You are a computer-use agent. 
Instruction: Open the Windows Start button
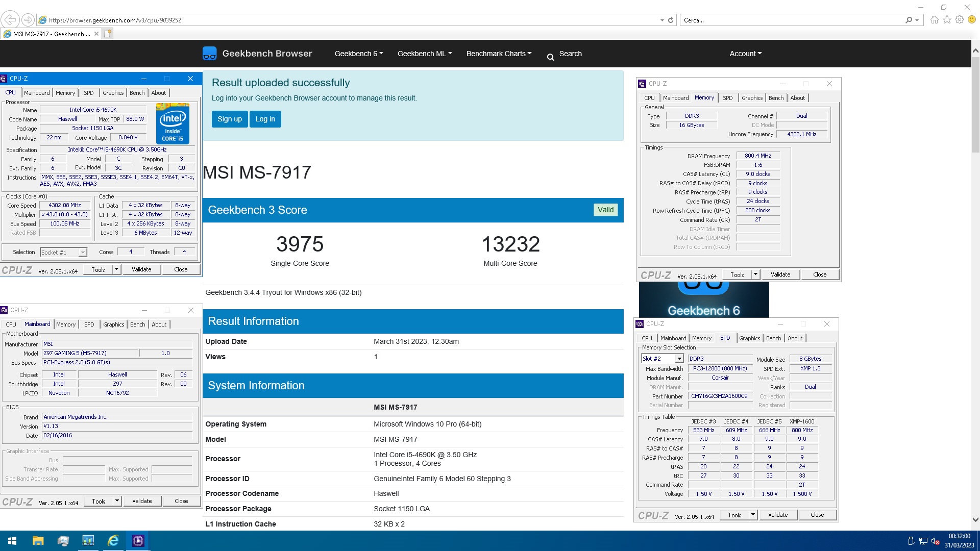[x=12, y=541]
